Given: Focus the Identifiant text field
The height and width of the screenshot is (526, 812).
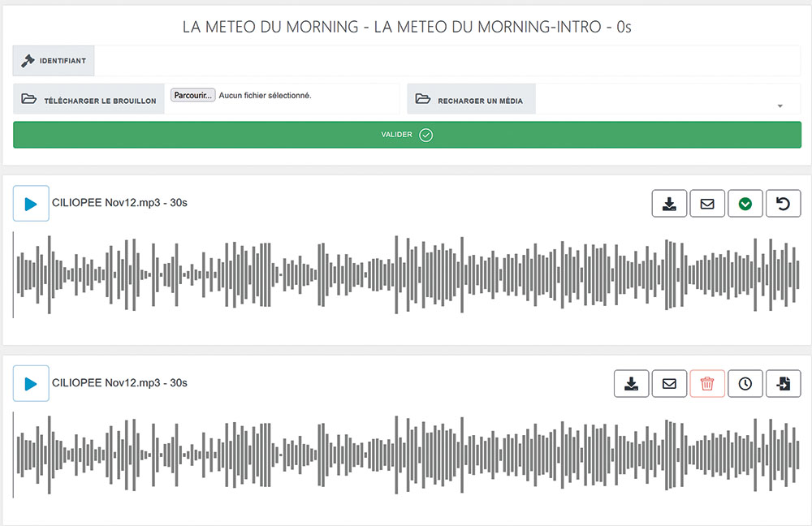Looking at the screenshot, I should coord(447,61).
